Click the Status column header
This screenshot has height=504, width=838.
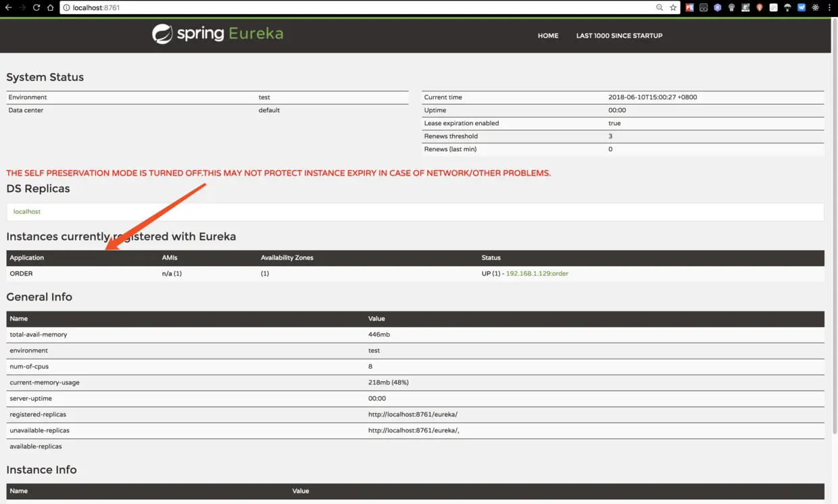(x=491, y=257)
